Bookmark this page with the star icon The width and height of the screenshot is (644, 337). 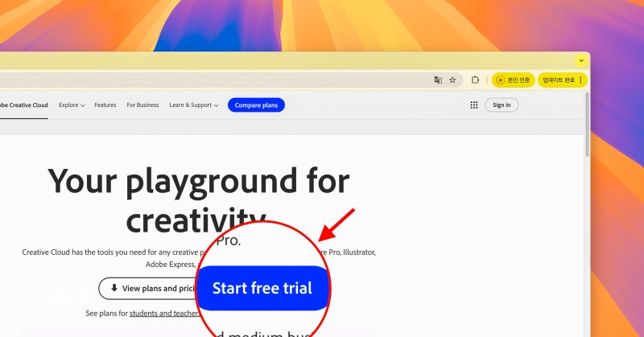click(x=452, y=80)
